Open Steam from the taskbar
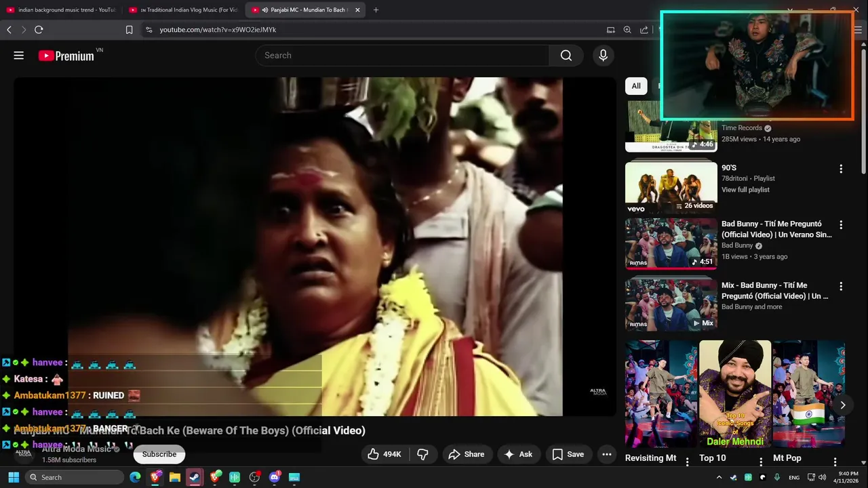Image resolution: width=868 pixels, height=488 pixels. click(195, 477)
